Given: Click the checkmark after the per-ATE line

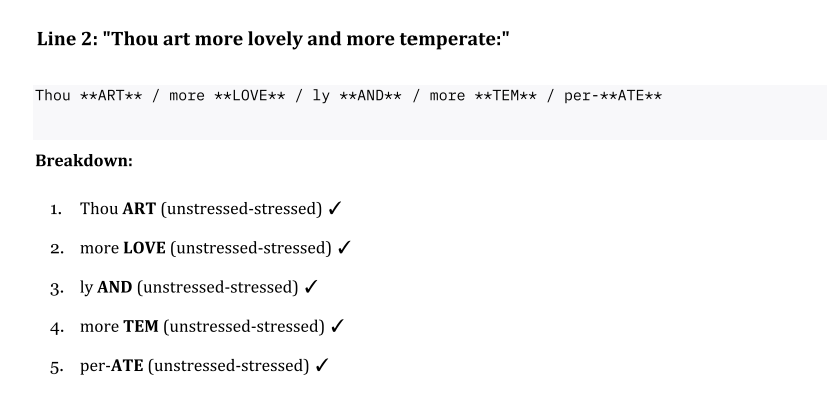Looking at the screenshot, I should (321, 365).
